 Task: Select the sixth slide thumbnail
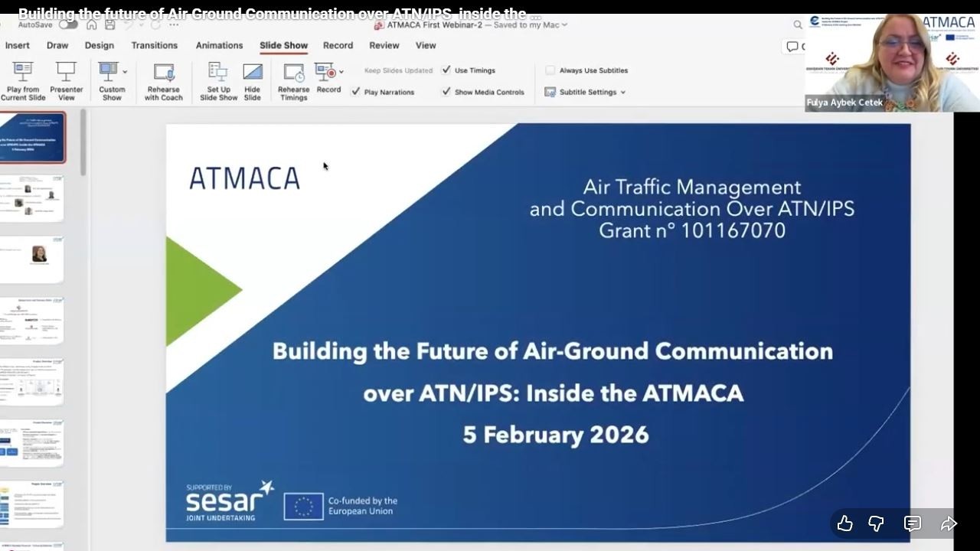32,443
